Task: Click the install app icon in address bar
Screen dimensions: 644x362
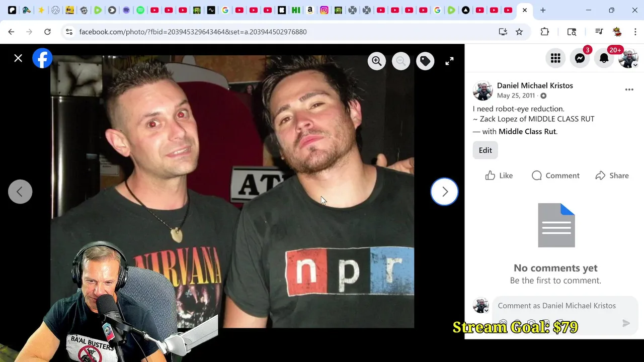Action: [x=503, y=32]
